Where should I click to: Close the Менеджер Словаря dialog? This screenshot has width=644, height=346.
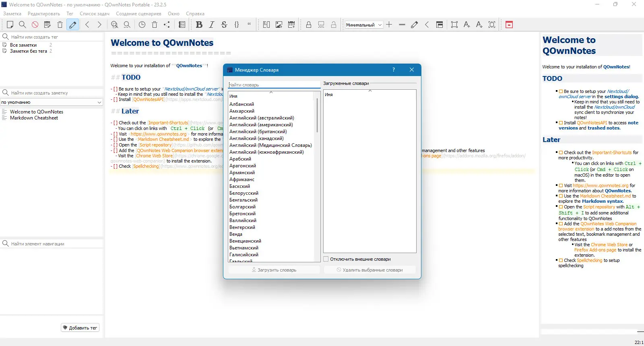tap(412, 70)
